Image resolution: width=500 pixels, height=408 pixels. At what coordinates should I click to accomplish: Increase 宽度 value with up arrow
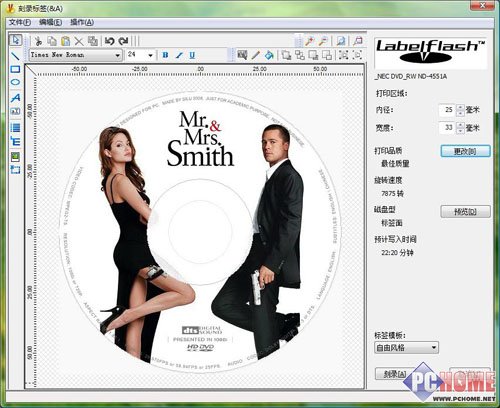click(460, 125)
